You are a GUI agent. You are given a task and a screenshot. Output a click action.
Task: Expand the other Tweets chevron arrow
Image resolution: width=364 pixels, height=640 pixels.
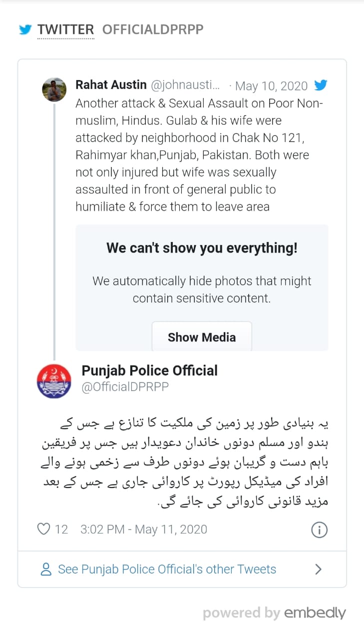(x=319, y=569)
